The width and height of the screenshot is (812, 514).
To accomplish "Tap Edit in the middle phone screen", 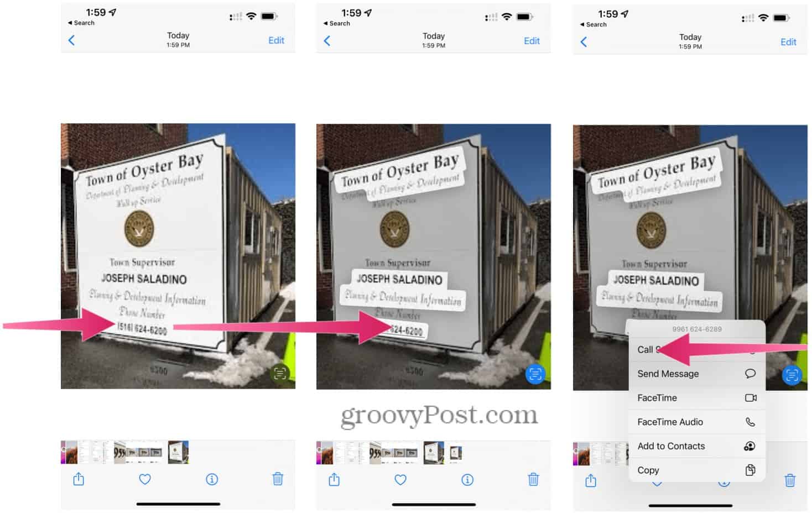I will tap(532, 41).
